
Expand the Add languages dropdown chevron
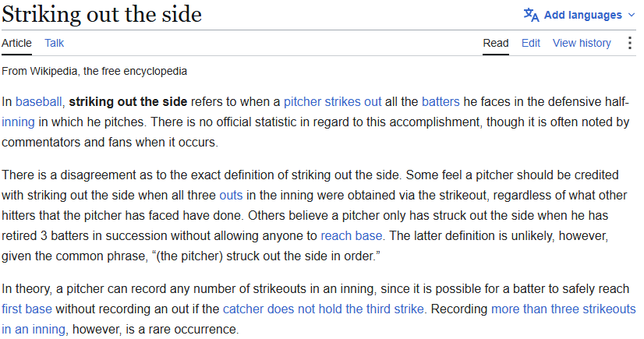[x=632, y=15]
